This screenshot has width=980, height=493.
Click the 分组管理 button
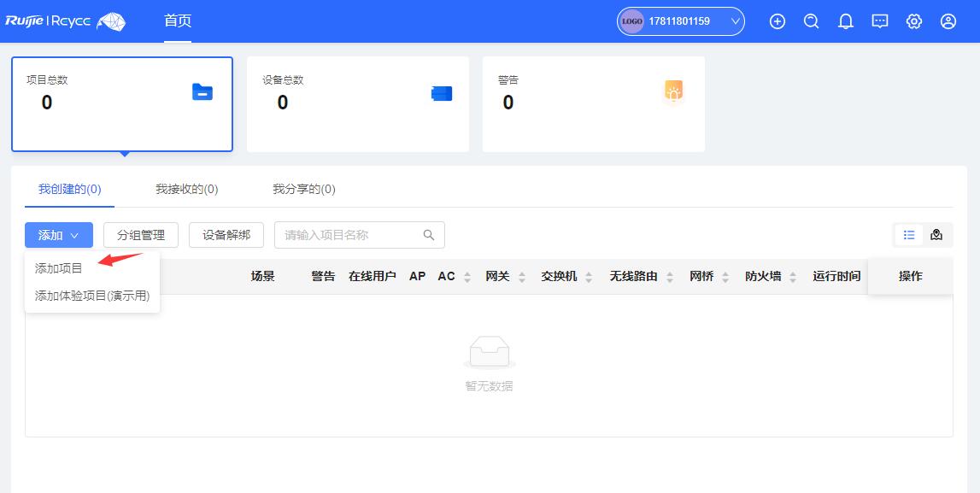(141, 235)
